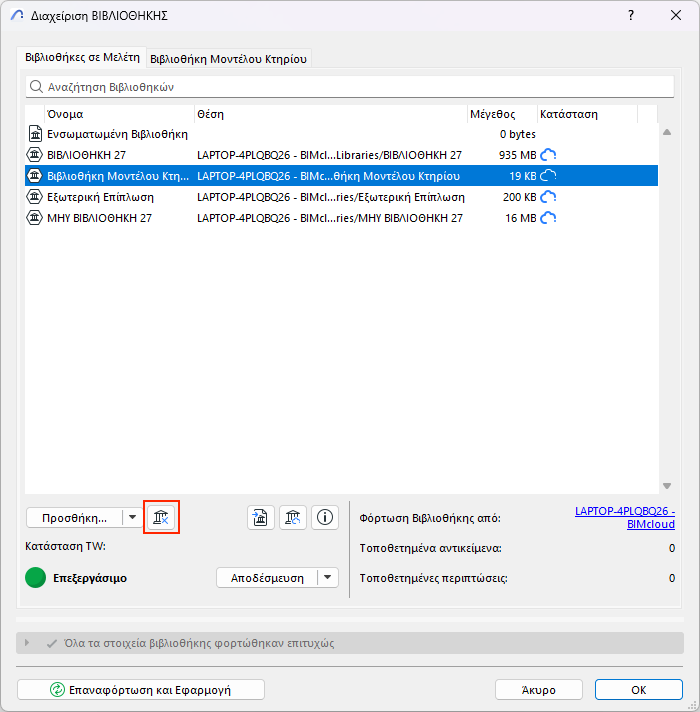This screenshot has height=712, width=700.
Task: Click the remove library icon button
Action: coord(161,517)
